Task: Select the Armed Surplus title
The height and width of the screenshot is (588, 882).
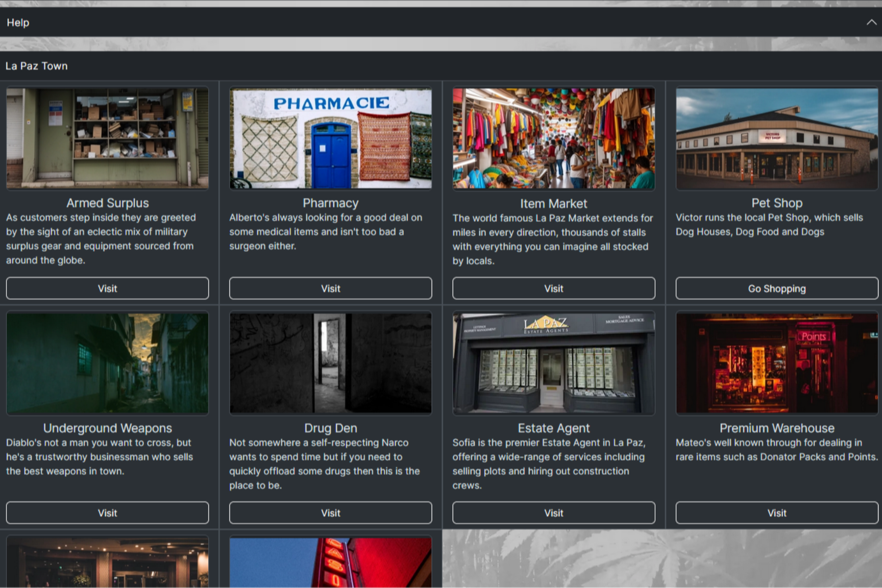Action: tap(107, 203)
